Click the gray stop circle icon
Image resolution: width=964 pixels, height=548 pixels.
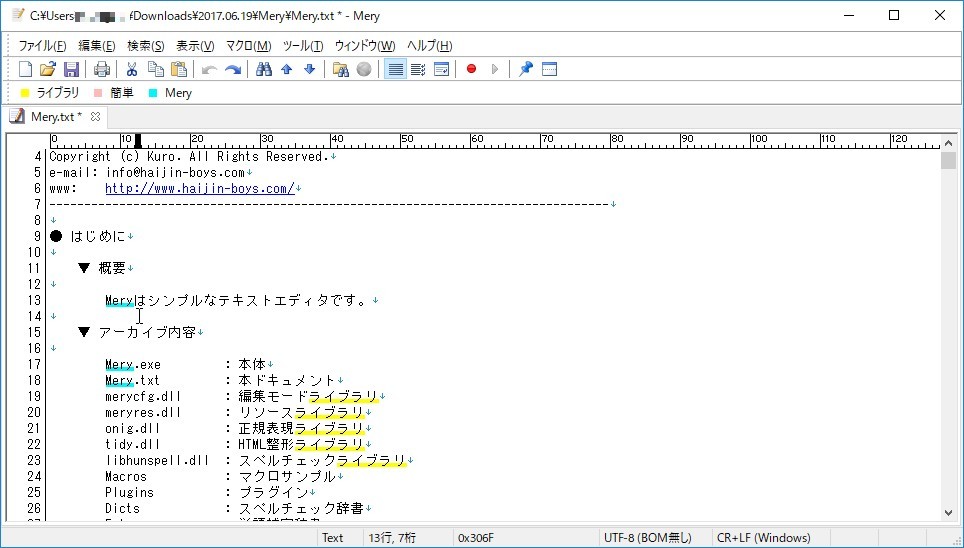[x=364, y=69]
